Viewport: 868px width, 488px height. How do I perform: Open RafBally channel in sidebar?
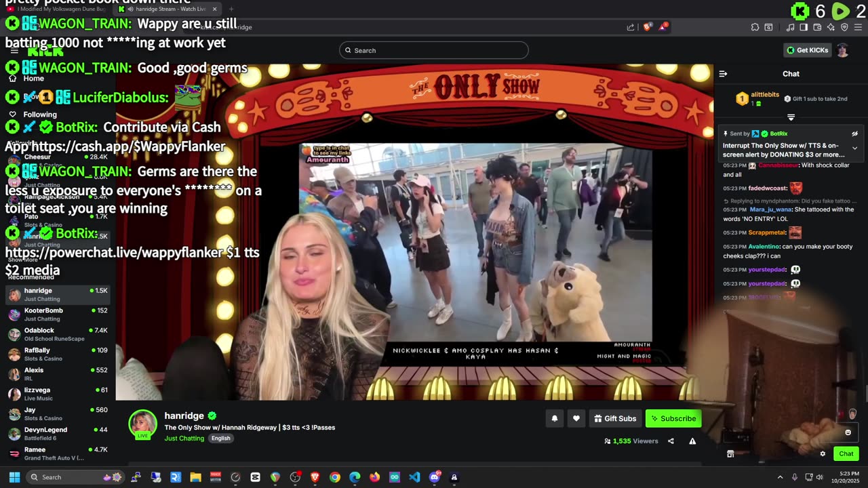pyautogui.click(x=58, y=354)
